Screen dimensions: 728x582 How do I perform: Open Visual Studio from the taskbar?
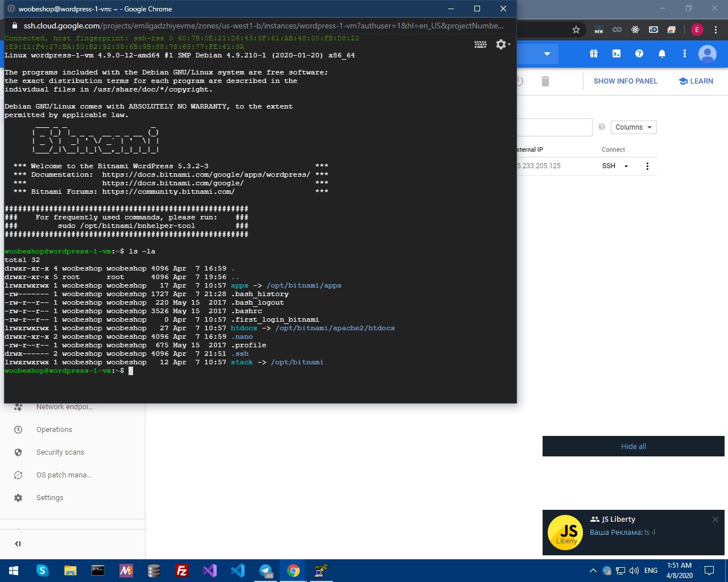point(210,571)
